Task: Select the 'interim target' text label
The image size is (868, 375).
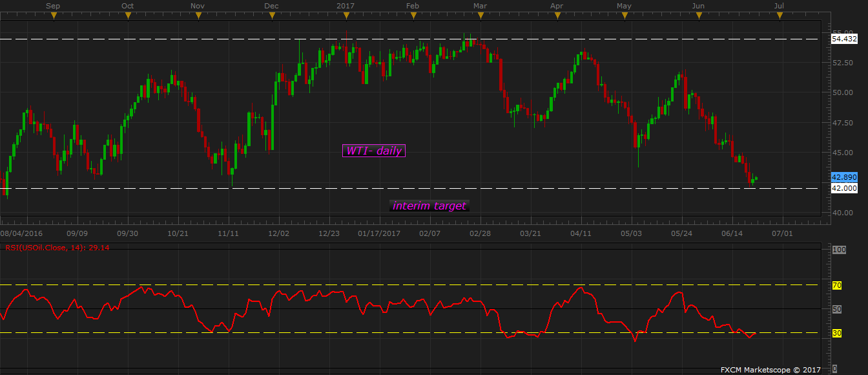Action: [x=429, y=206]
